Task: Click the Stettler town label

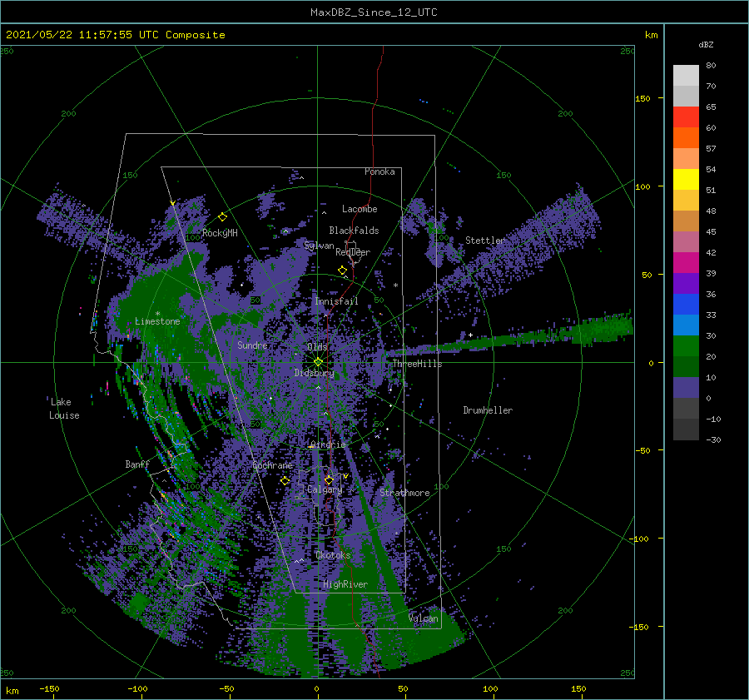Action: coord(485,241)
